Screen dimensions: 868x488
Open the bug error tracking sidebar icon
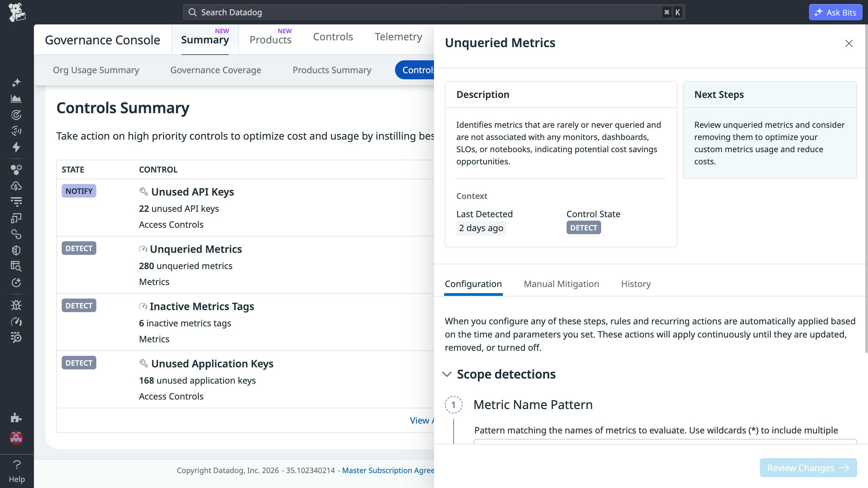point(16,305)
